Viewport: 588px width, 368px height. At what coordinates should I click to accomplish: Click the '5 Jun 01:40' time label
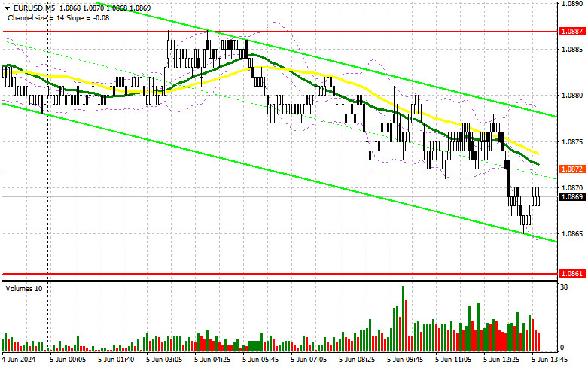pos(115,360)
